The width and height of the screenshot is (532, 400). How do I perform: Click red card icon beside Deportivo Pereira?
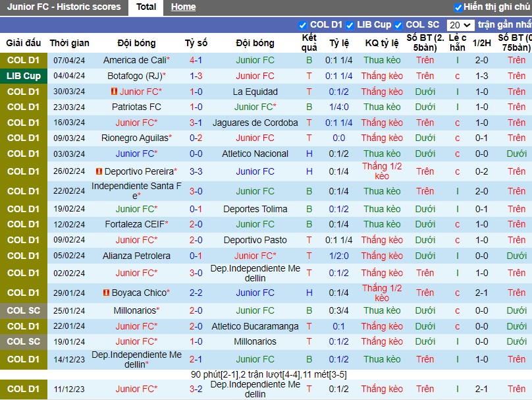(99, 171)
